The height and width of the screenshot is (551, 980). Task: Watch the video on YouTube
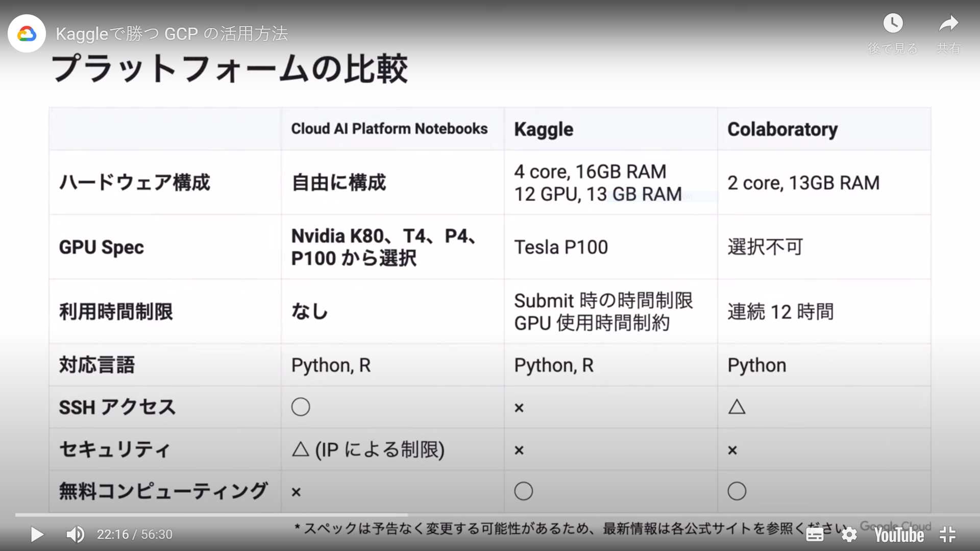(899, 535)
